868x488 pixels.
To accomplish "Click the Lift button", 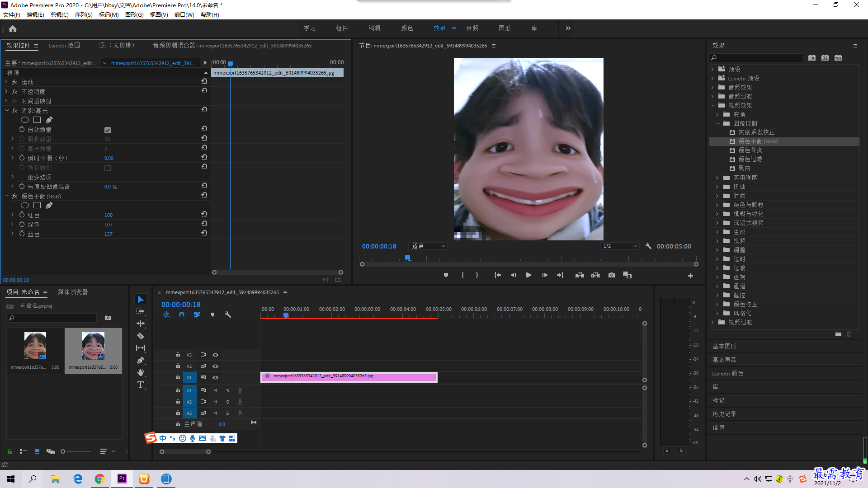I will click(x=580, y=275).
